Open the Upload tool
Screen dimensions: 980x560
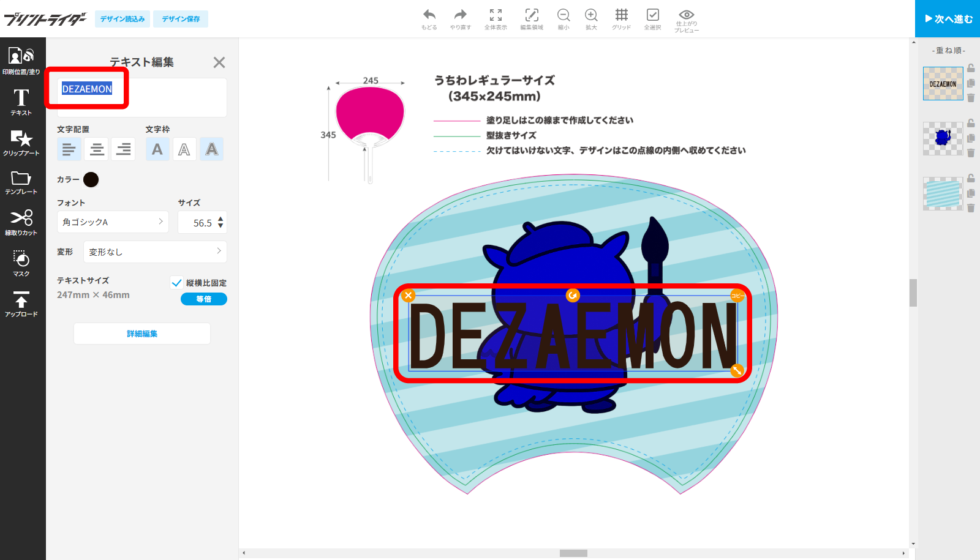21,304
